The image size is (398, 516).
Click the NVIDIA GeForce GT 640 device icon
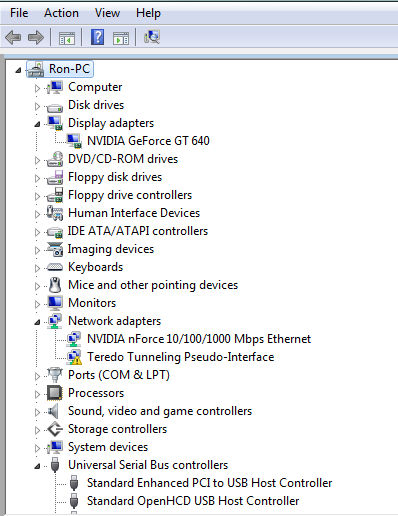[74, 141]
